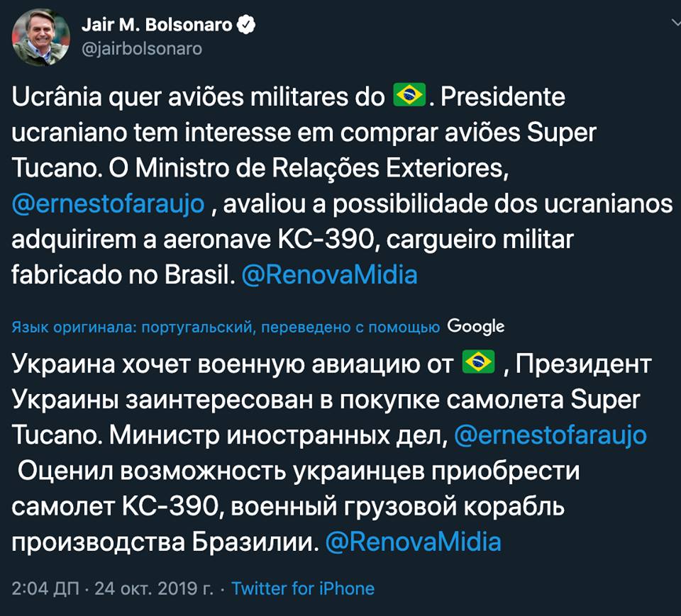Viewport: 681px width, 616px height.
Task: Click the word 'Президент' in the translation
Action: pyautogui.click(x=583, y=364)
